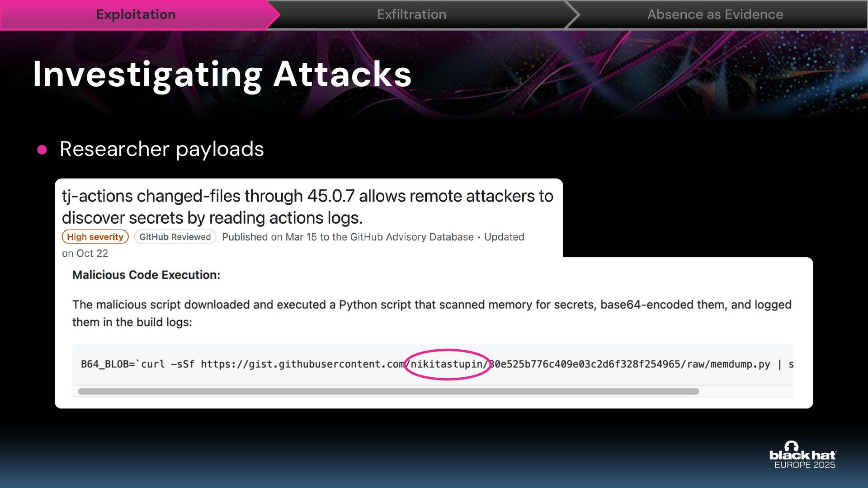Click the pink bullet before Researcher payloads
Image resolution: width=868 pixels, height=488 pixels.
42,150
